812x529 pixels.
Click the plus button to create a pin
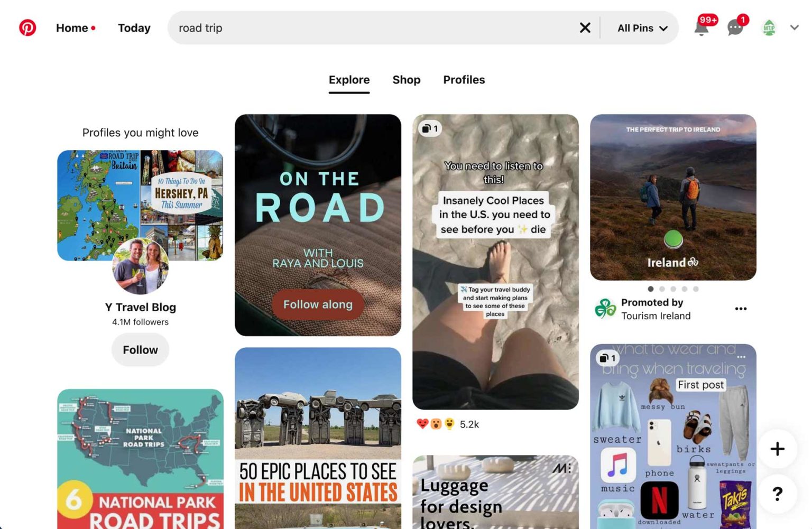click(777, 449)
